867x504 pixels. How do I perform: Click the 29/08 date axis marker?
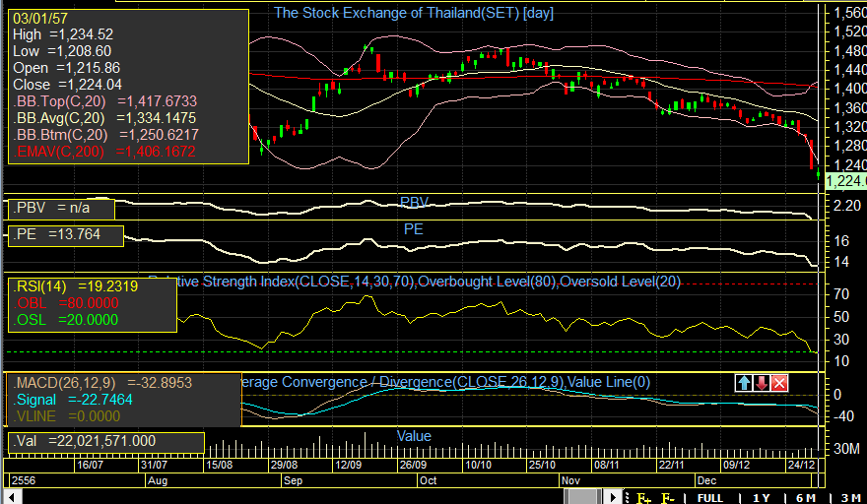point(284,465)
